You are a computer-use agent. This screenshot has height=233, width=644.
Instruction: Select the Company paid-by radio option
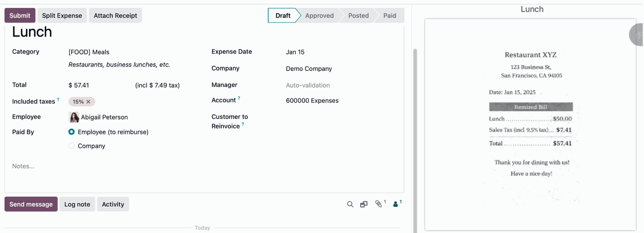(71, 146)
